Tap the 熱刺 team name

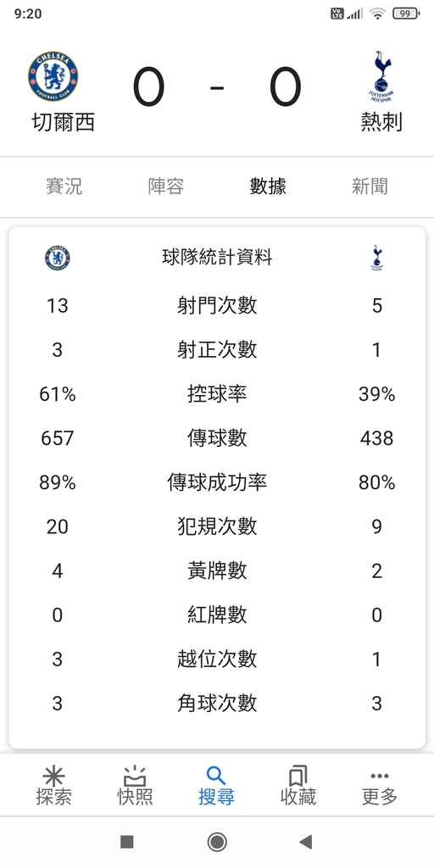tap(381, 122)
